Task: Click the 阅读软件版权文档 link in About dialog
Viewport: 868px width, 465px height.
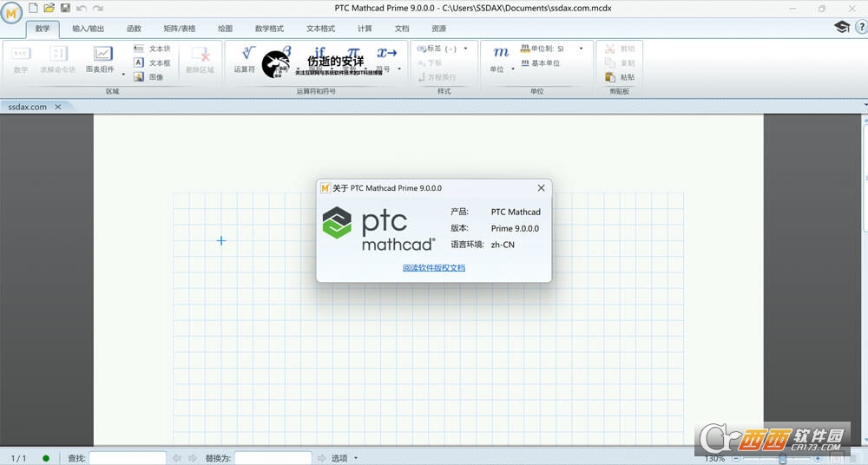Action: 434,268
